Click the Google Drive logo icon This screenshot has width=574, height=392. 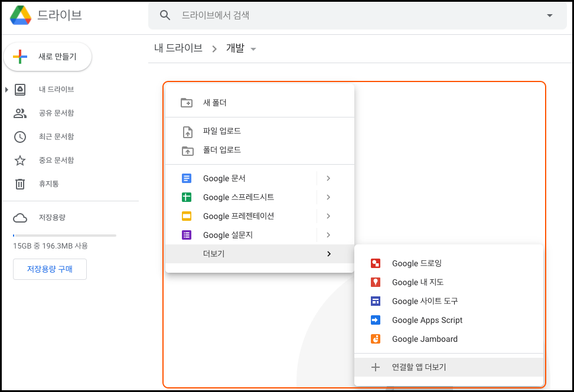pyautogui.click(x=21, y=15)
